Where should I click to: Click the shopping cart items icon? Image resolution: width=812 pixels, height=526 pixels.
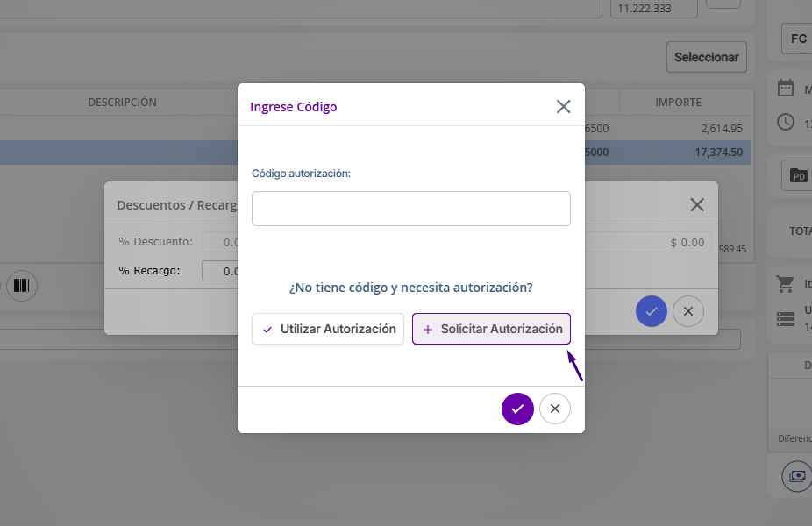click(x=786, y=284)
